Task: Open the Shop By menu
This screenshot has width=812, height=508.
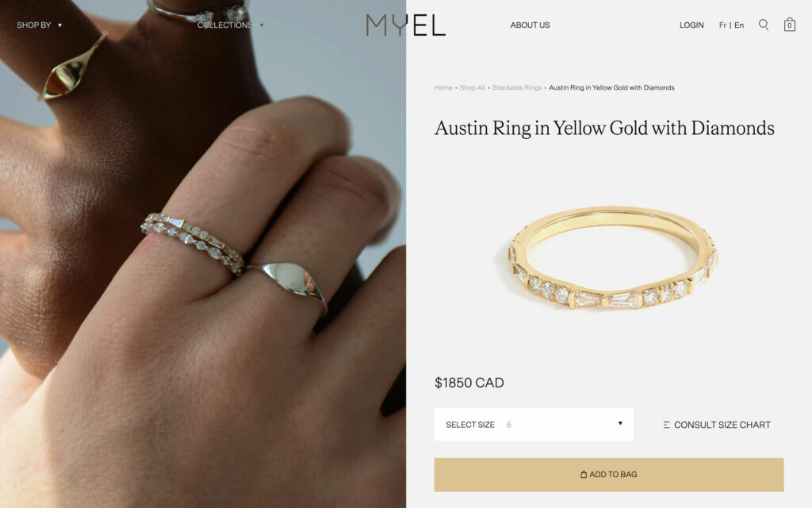Action: 33,25
